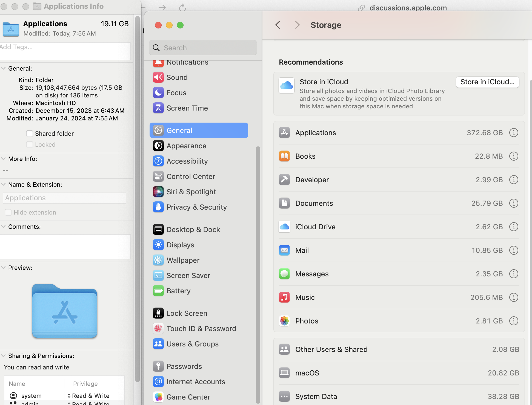532x405 pixels.
Task: Open system privilege Read & Write popup
Action: click(x=88, y=396)
